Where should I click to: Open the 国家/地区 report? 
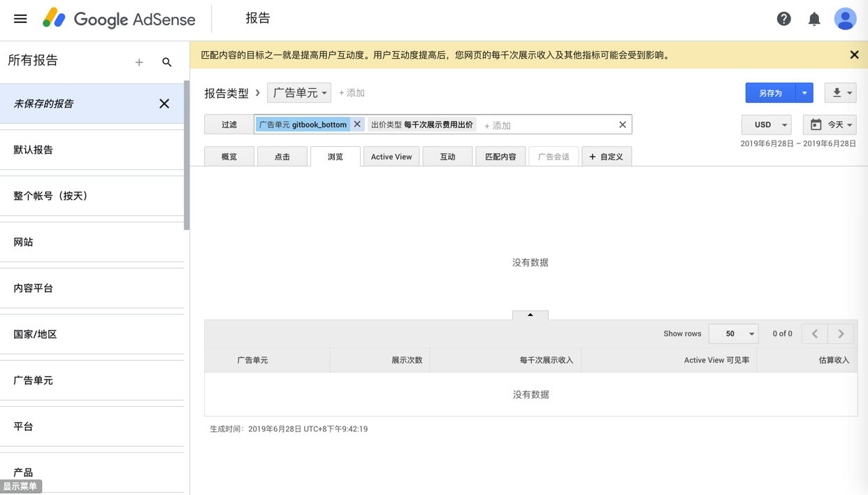pyautogui.click(x=92, y=334)
